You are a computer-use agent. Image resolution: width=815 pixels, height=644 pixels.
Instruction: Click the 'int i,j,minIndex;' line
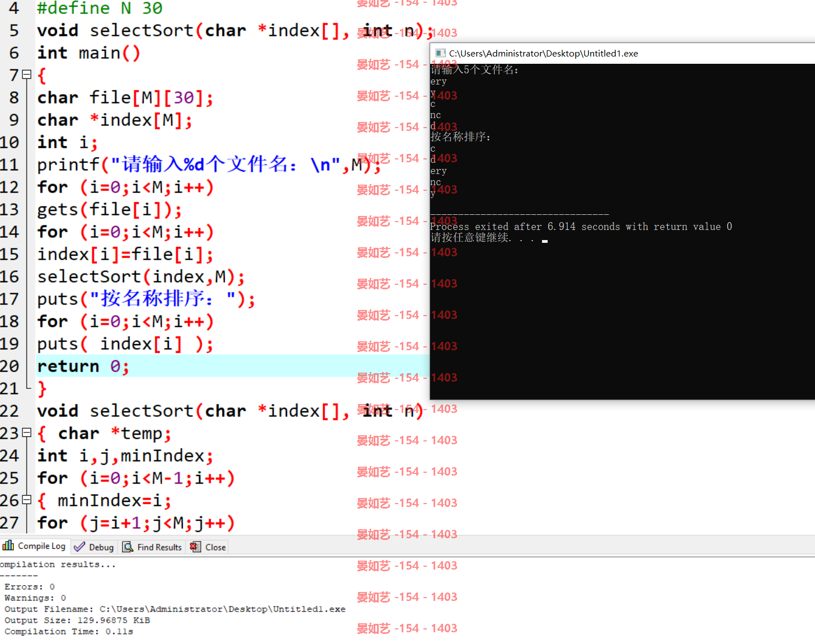pyautogui.click(x=125, y=455)
